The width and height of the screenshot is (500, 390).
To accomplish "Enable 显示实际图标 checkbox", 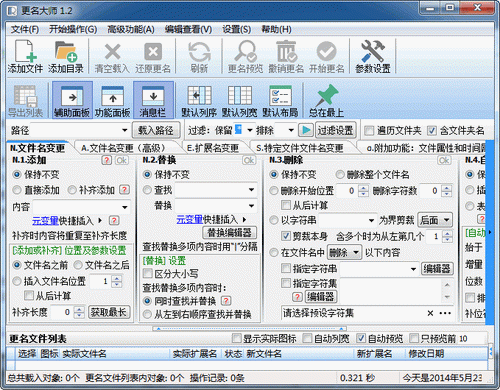I will click(236, 338).
